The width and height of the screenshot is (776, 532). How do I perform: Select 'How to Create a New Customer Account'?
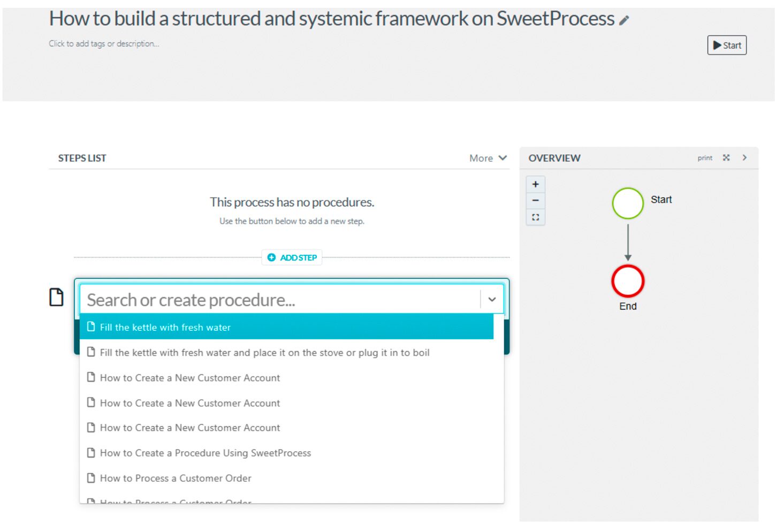(189, 377)
